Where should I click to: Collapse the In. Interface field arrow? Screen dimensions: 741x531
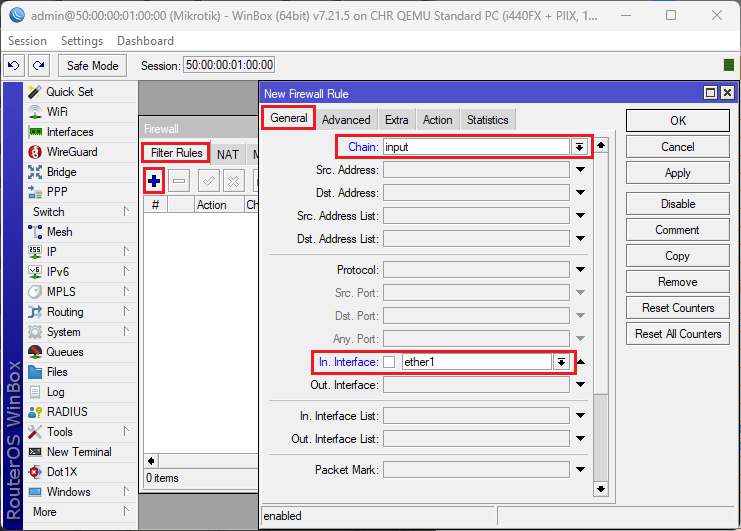581,362
